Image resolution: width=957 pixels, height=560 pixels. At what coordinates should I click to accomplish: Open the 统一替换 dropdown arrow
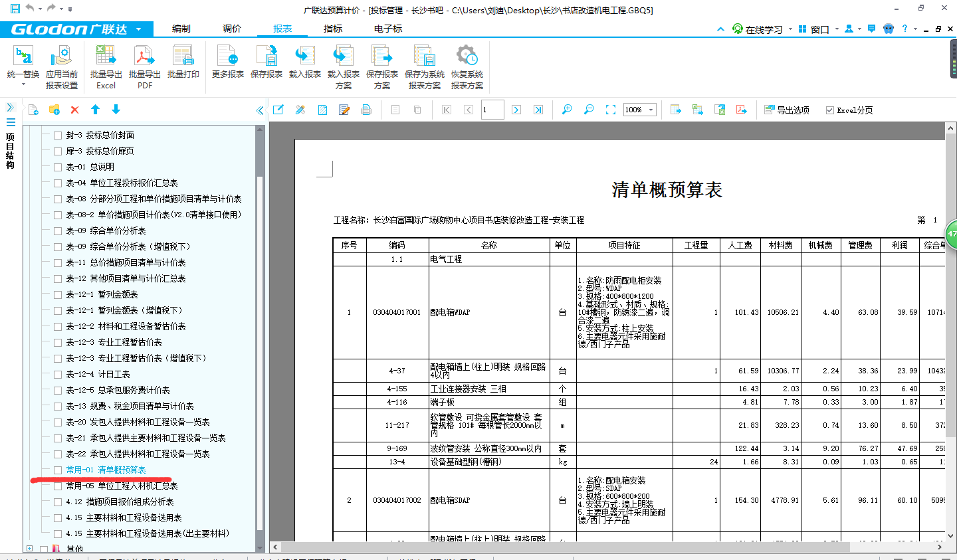23,84
